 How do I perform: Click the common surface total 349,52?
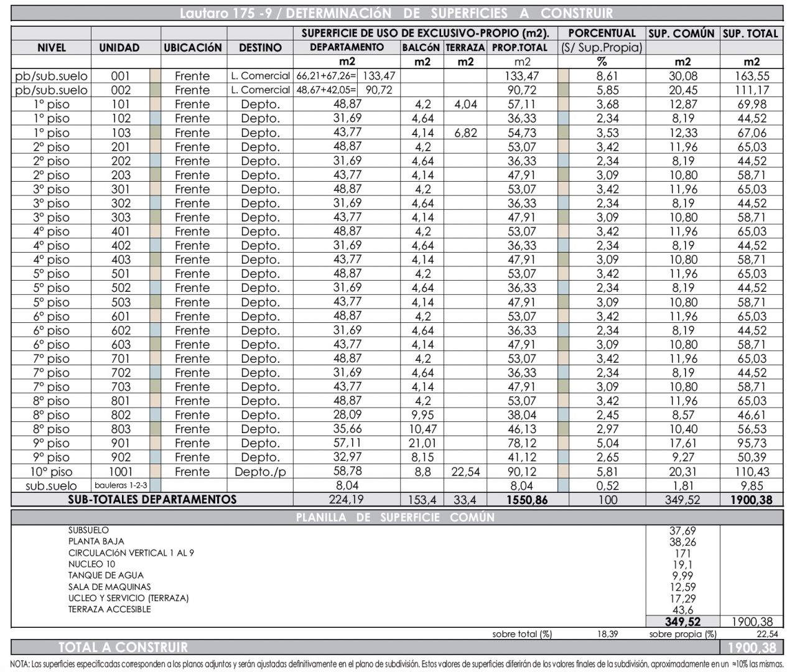[x=682, y=622]
